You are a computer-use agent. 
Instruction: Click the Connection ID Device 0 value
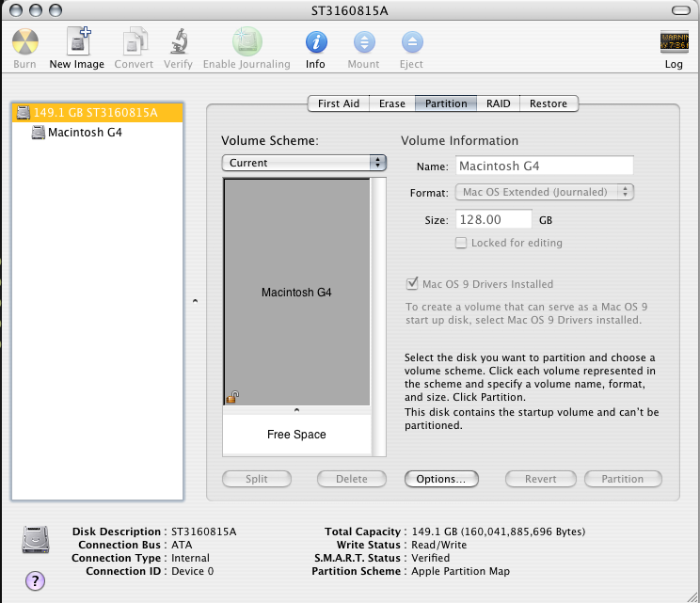coord(193,571)
